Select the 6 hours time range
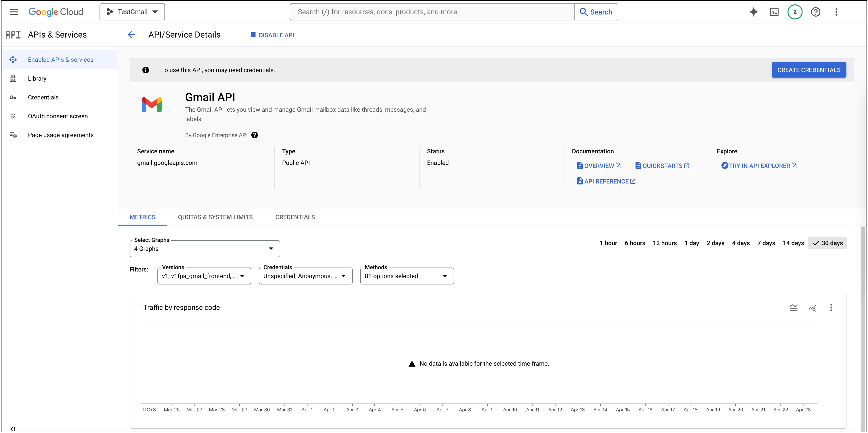Screen dimensions: 868x433 [x=635, y=243]
